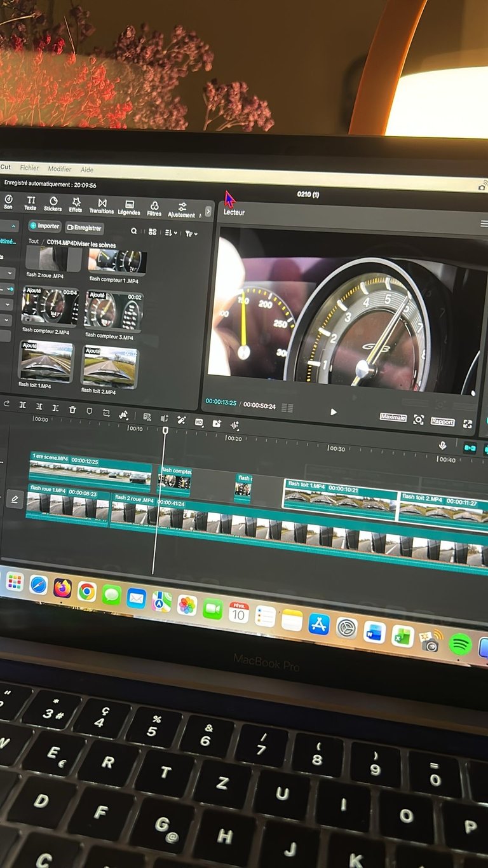Viewport: 488px width, 868px height.
Task: Select the 1 ere scene.MP4 clip
Action: coord(90,469)
